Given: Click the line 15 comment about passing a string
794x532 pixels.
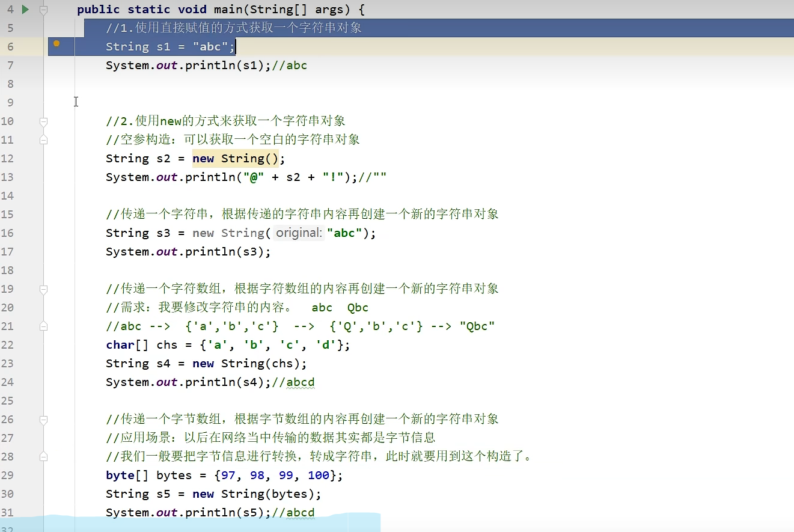Looking at the screenshot, I should click(302, 215).
